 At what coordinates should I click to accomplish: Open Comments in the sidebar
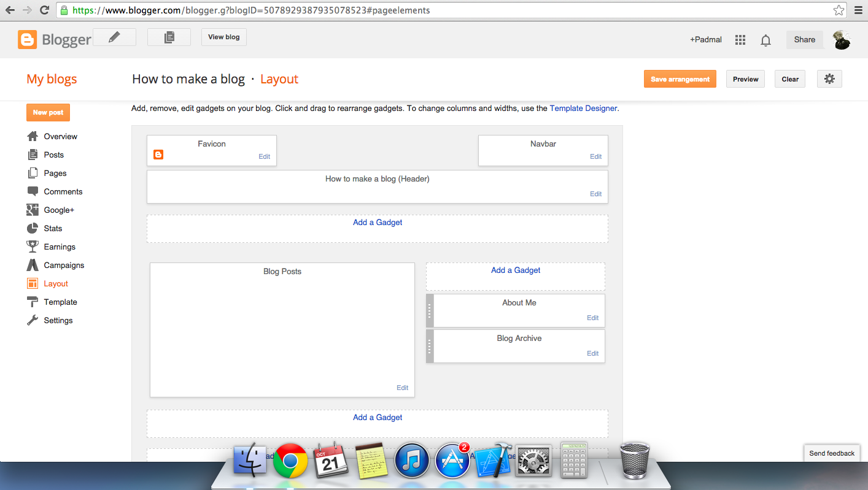[x=55, y=192]
